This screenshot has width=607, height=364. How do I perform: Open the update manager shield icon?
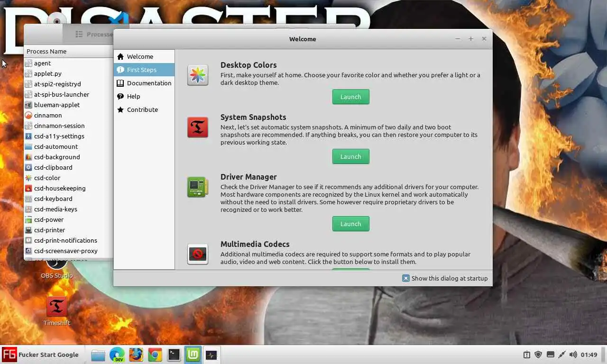point(538,355)
